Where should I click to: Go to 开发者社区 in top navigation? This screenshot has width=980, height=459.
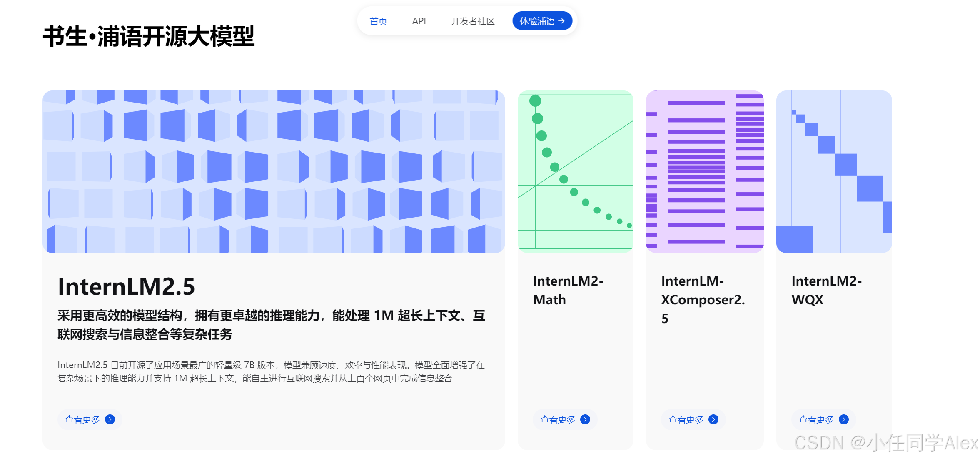(473, 21)
